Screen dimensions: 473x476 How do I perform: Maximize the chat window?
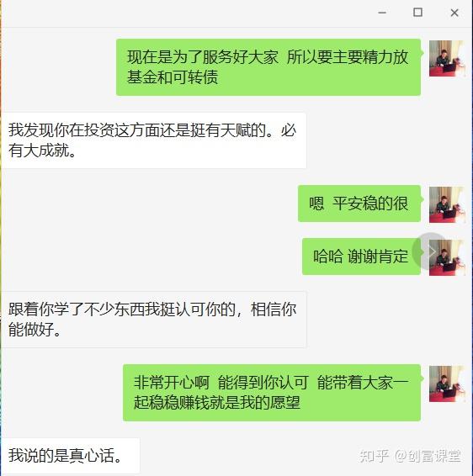(417, 13)
